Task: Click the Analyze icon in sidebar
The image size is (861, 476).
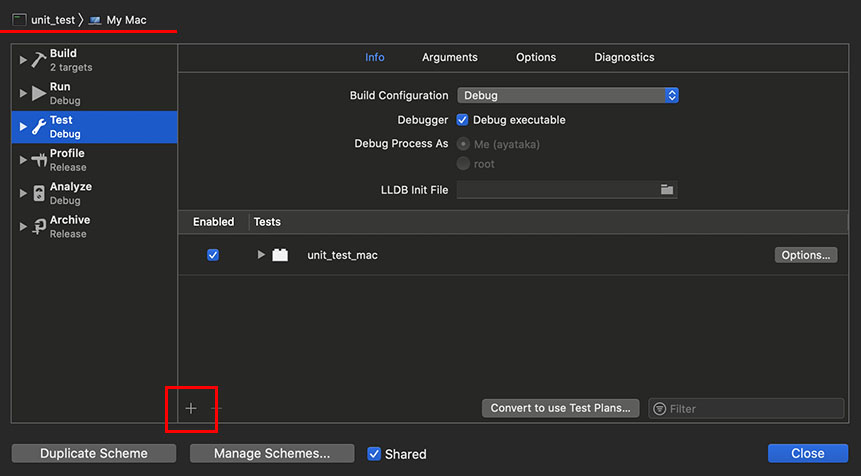Action: (x=39, y=193)
